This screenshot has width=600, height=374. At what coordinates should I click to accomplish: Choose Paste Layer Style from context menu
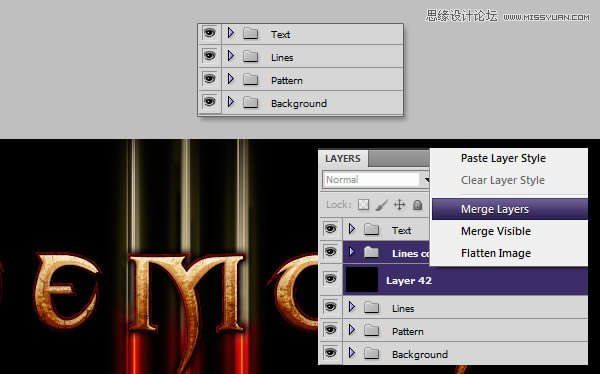pyautogui.click(x=503, y=158)
